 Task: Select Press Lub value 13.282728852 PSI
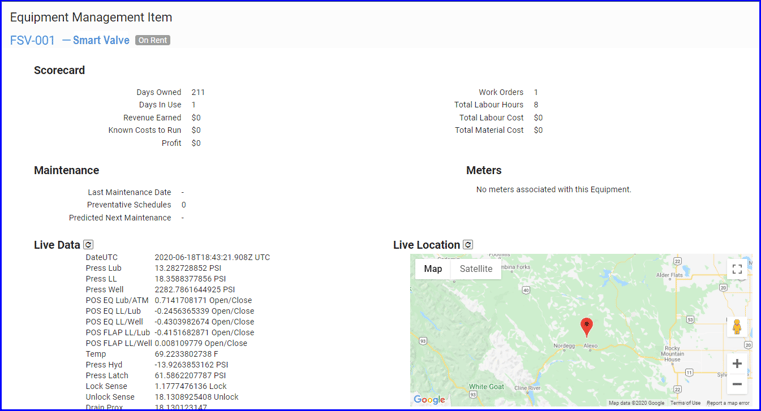click(188, 268)
